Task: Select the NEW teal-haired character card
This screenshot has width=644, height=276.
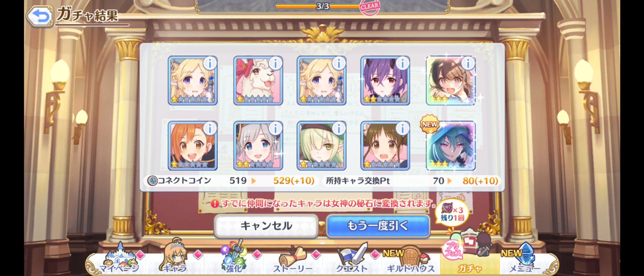Action: tap(451, 146)
